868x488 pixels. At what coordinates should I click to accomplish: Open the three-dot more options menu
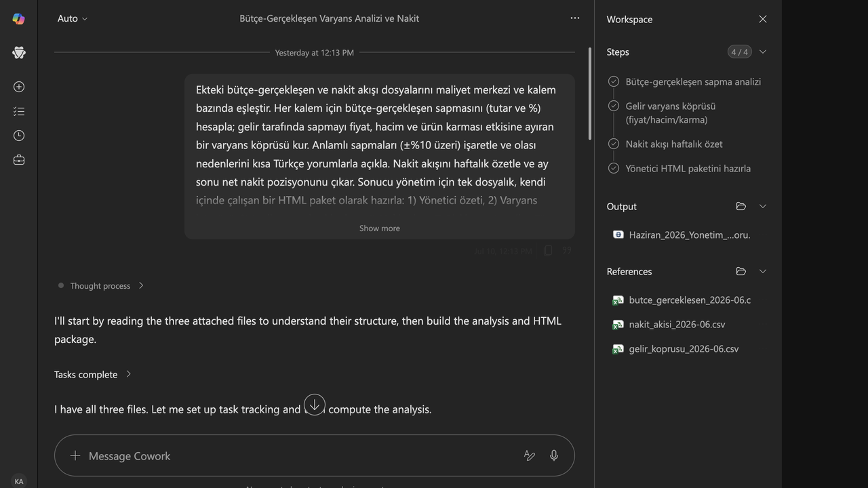click(x=575, y=18)
